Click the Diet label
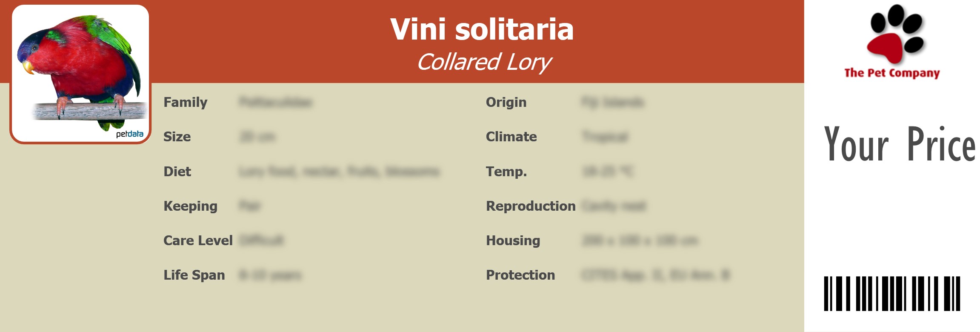980x332 pixels. [x=177, y=172]
